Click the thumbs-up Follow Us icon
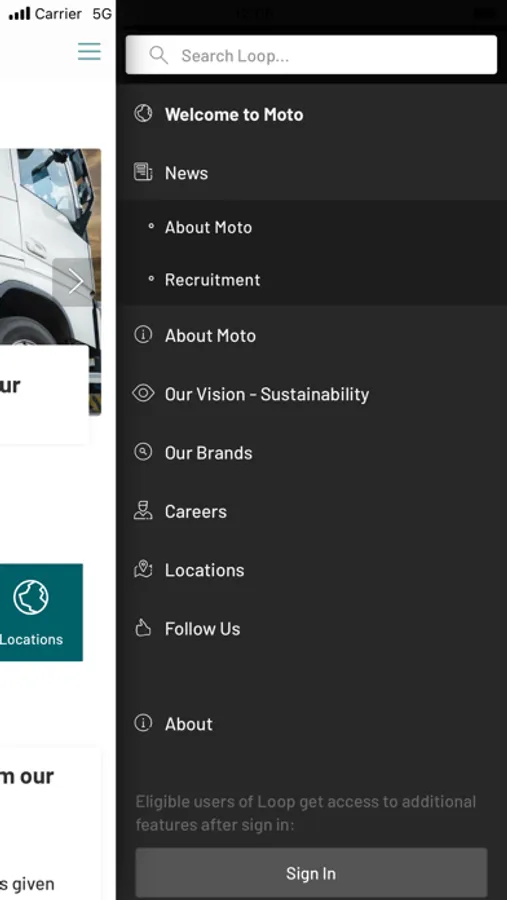507x900 pixels. (143, 629)
